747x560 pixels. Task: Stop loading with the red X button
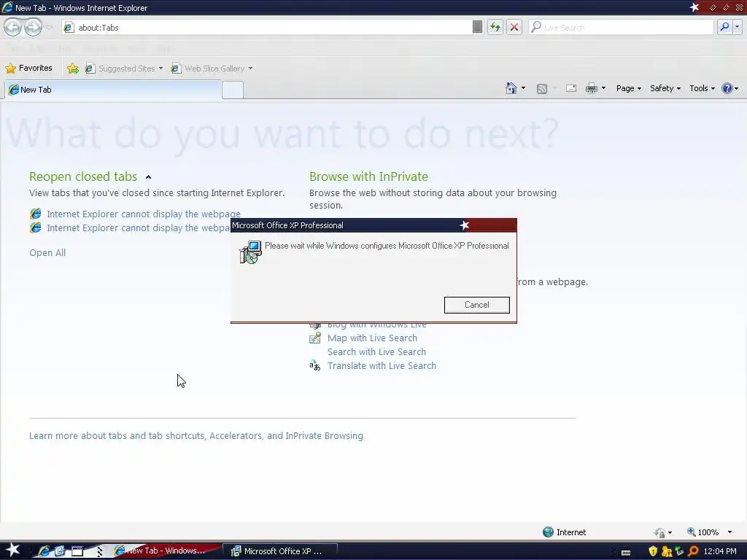point(514,27)
